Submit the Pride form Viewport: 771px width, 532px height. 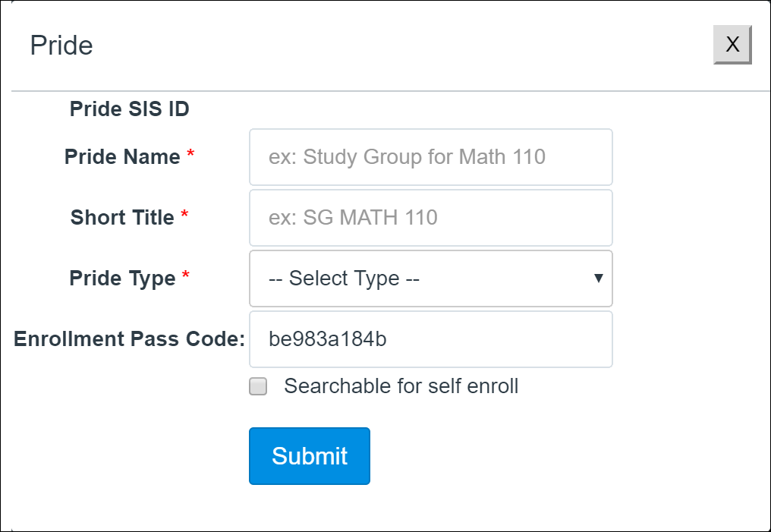tap(310, 456)
